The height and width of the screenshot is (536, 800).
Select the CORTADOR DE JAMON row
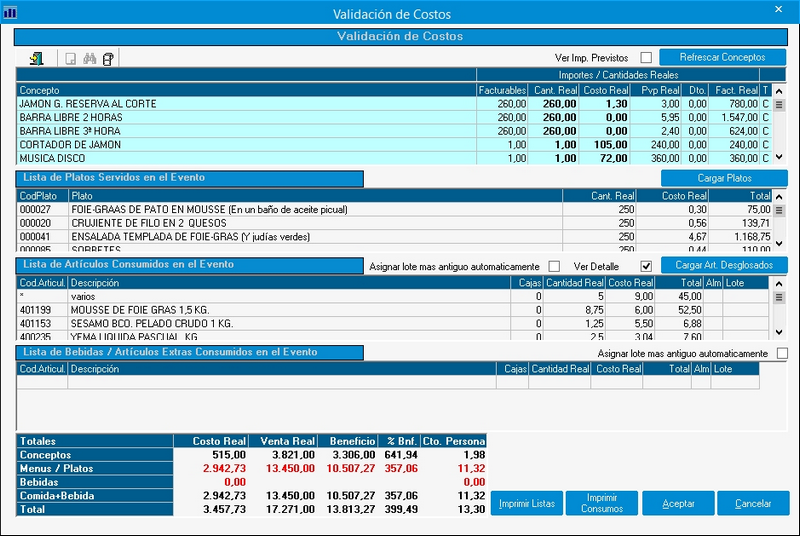(393, 145)
